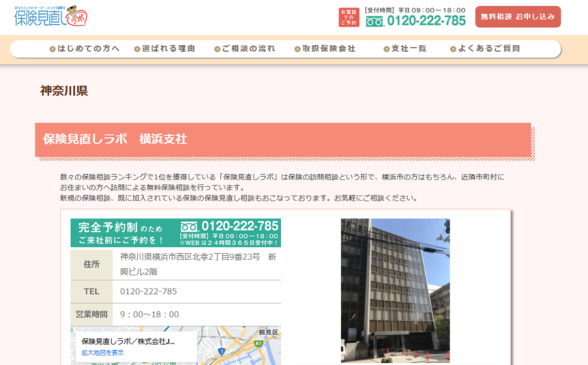Click route 1 shield marker on map
Viewport: 588px width, 365px height.
[x=222, y=351]
